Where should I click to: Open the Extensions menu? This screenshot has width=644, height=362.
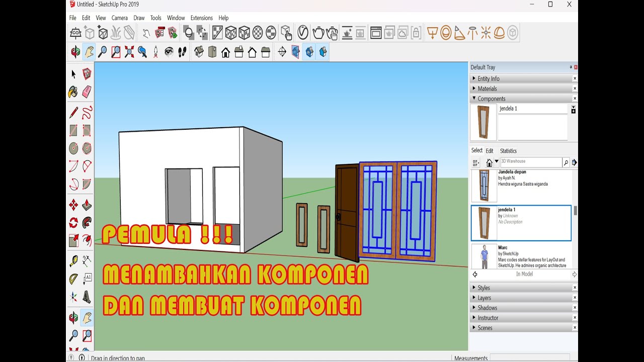201,18
